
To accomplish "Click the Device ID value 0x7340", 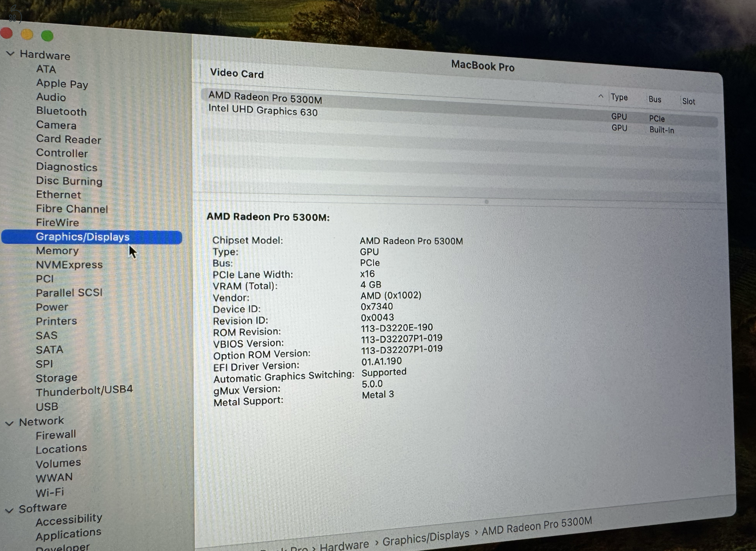I will tap(377, 306).
